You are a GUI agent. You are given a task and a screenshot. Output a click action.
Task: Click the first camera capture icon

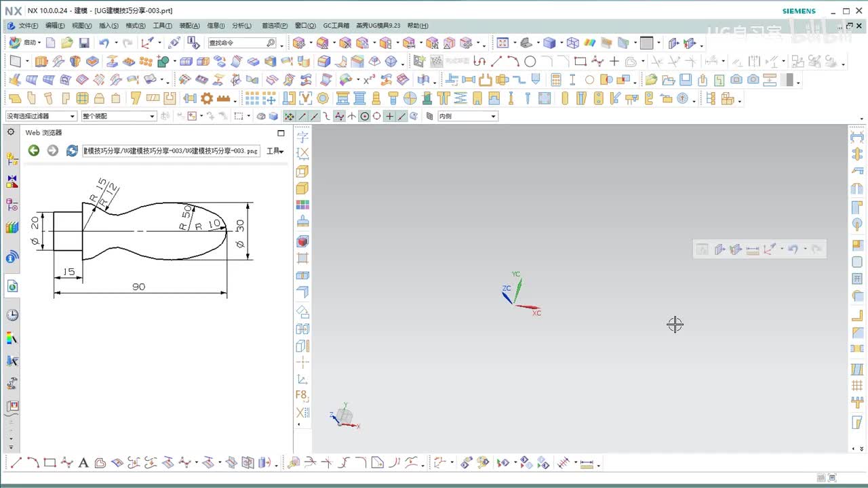pos(737,79)
